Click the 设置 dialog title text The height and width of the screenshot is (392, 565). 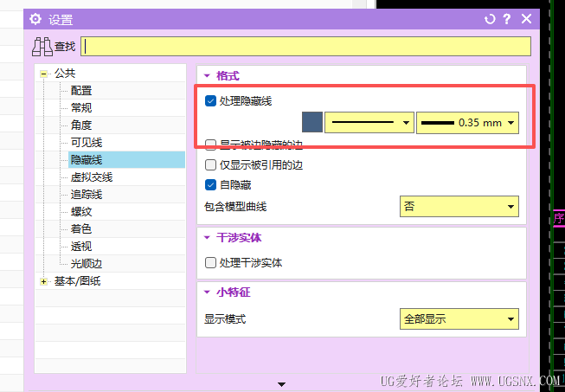point(61,19)
